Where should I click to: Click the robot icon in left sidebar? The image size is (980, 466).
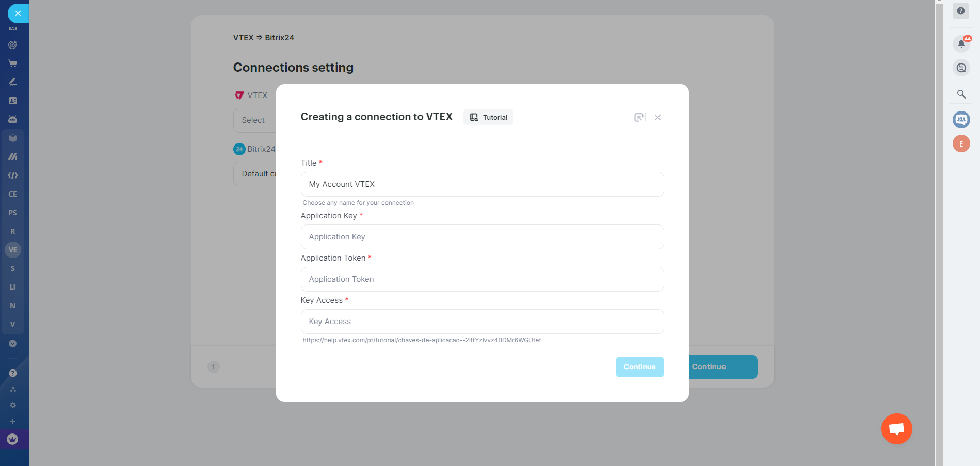pos(13,119)
